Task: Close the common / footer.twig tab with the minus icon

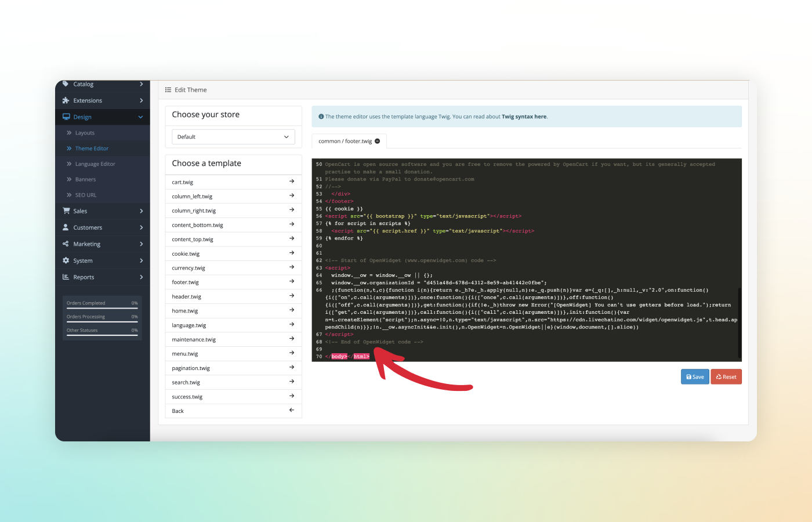Action: pos(378,142)
